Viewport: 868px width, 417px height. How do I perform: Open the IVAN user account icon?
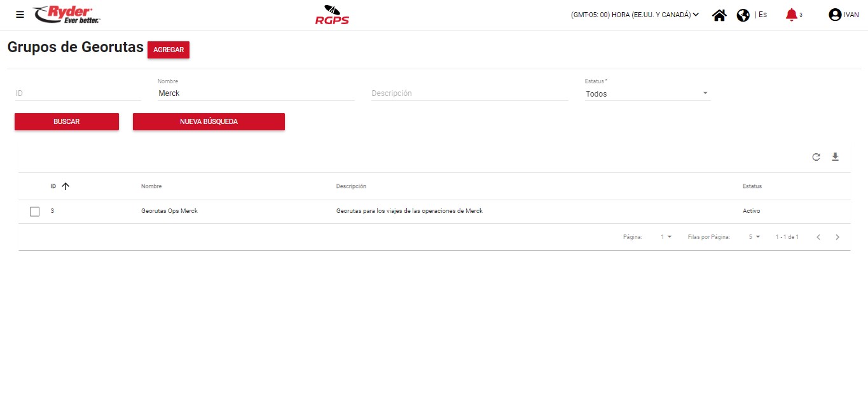coord(835,15)
